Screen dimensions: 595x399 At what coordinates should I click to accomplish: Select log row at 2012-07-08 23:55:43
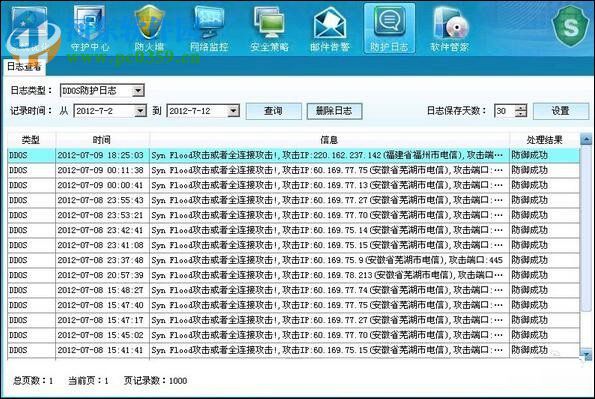pyautogui.click(x=293, y=200)
